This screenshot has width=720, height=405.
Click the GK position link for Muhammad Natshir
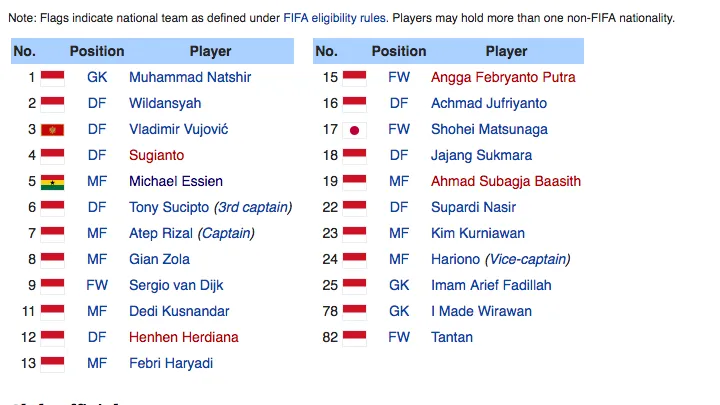point(97,77)
